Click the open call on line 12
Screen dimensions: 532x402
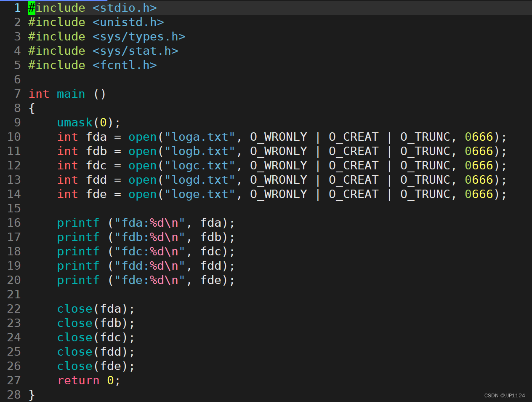142,166
